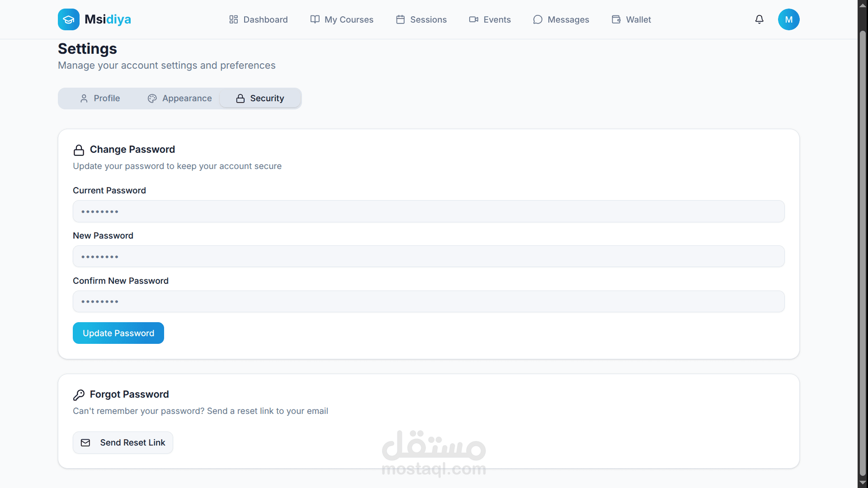Click the Msidiya graduation cap logo
This screenshot has width=868, height=488.
68,19
